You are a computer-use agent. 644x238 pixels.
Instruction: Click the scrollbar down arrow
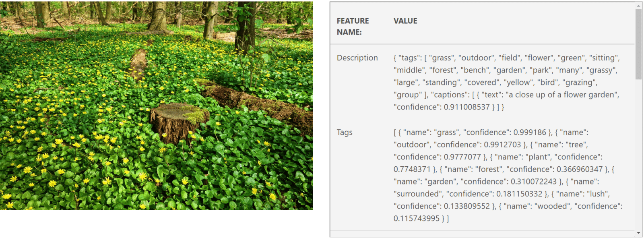click(x=638, y=233)
